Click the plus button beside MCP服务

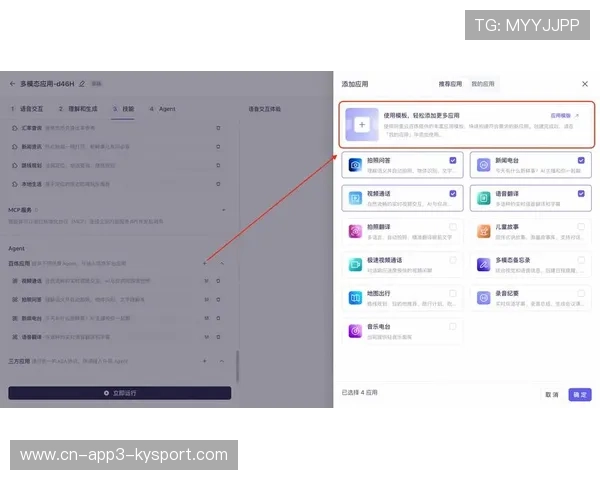(222, 210)
